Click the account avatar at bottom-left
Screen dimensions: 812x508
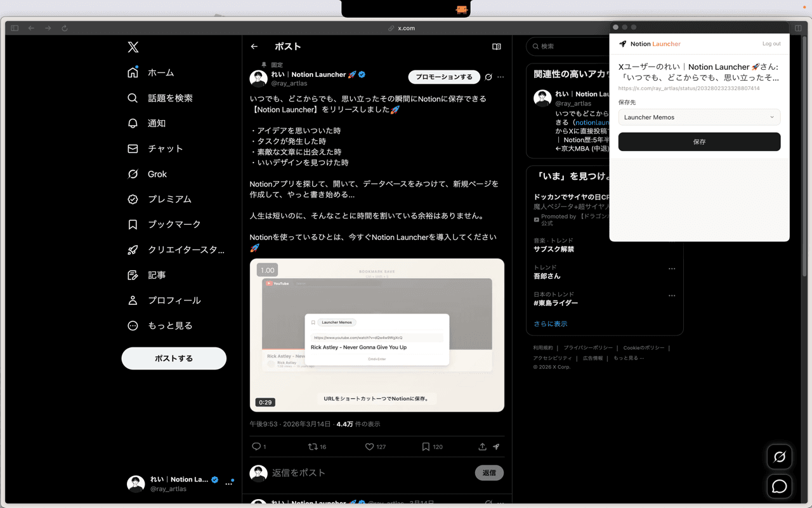click(x=136, y=484)
